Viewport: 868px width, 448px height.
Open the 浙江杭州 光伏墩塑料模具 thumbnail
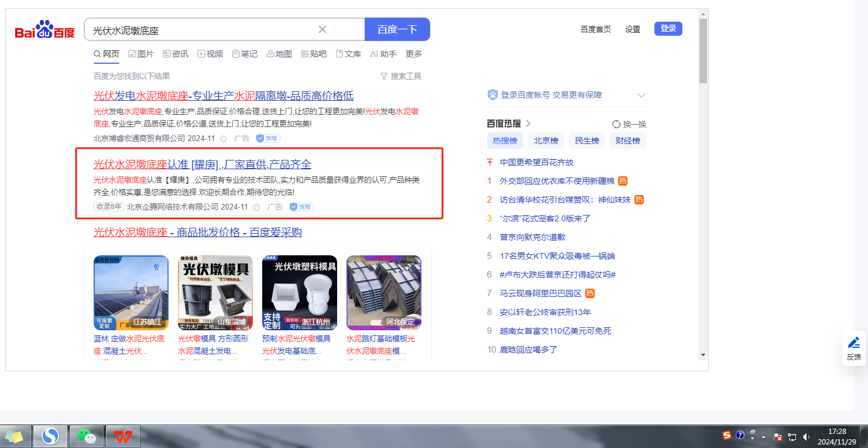(300, 293)
